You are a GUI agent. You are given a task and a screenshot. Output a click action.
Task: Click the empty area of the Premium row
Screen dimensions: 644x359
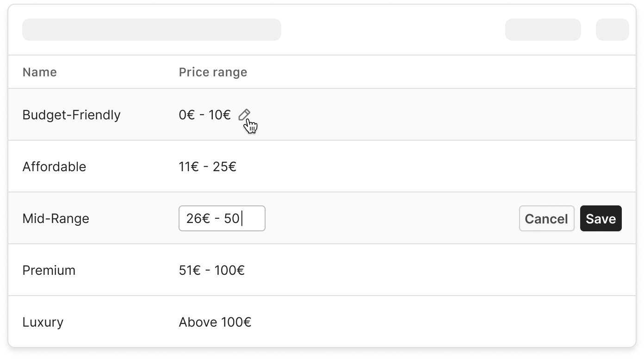pos(416,270)
